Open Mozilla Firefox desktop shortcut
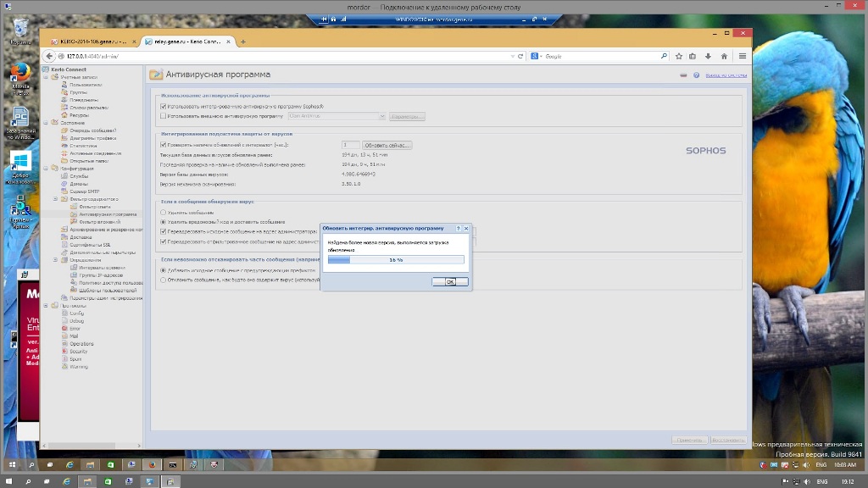 click(20, 76)
